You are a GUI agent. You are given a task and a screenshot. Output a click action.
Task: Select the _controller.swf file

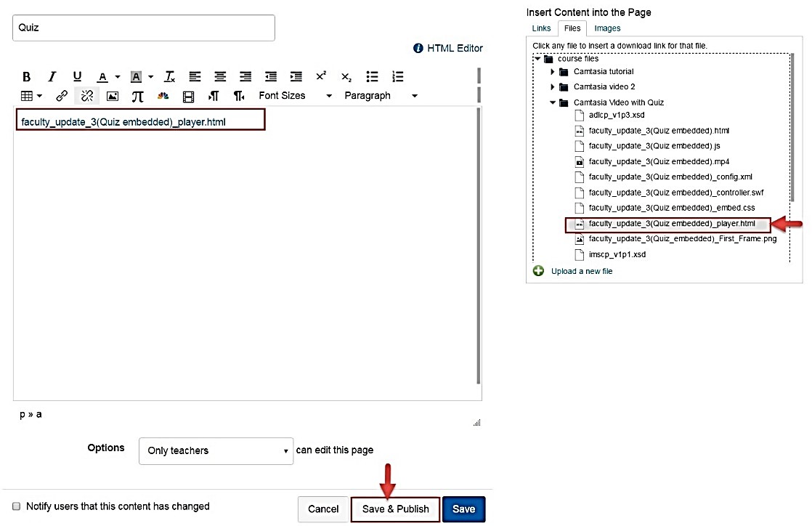coord(675,193)
